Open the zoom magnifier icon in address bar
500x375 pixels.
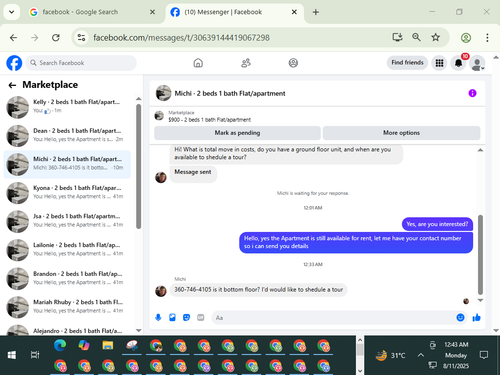[x=416, y=37]
